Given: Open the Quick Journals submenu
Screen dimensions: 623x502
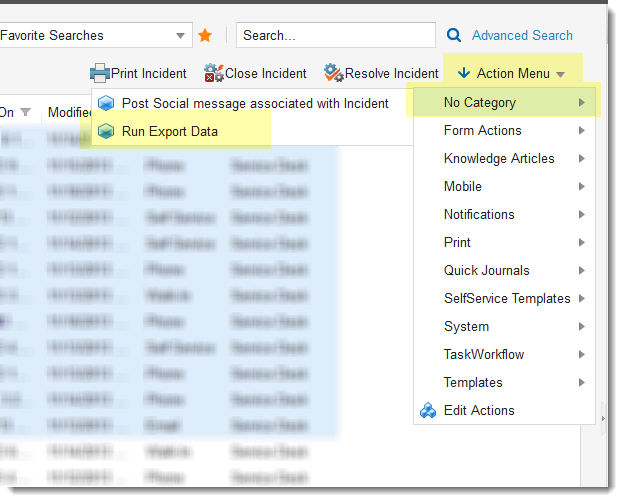Looking at the screenshot, I should tap(504, 270).
